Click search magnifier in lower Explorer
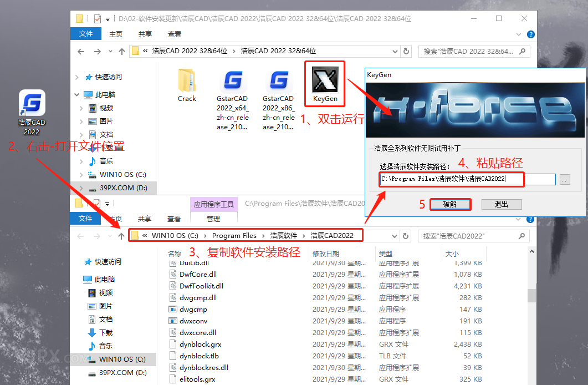Viewport: 588px width, 385px height. click(x=521, y=236)
